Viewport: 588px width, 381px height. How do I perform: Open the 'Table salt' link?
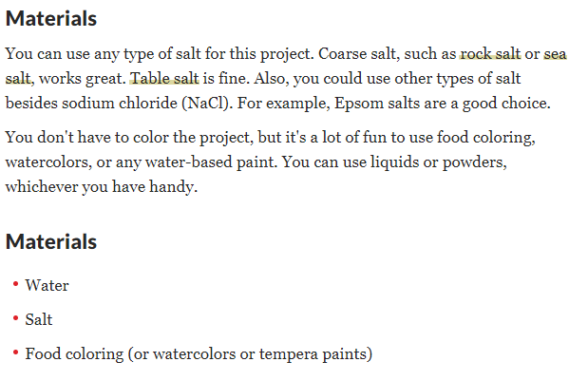(x=164, y=78)
